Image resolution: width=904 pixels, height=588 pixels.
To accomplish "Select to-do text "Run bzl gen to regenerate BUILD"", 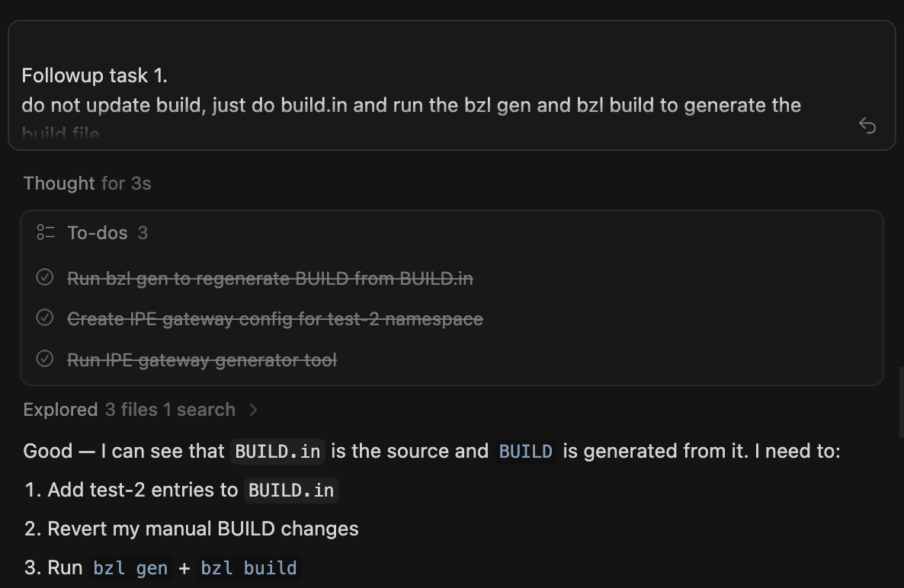I will [270, 279].
